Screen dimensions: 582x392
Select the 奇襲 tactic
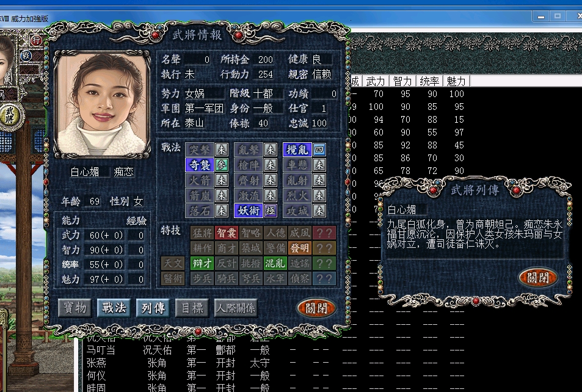[200, 165]
